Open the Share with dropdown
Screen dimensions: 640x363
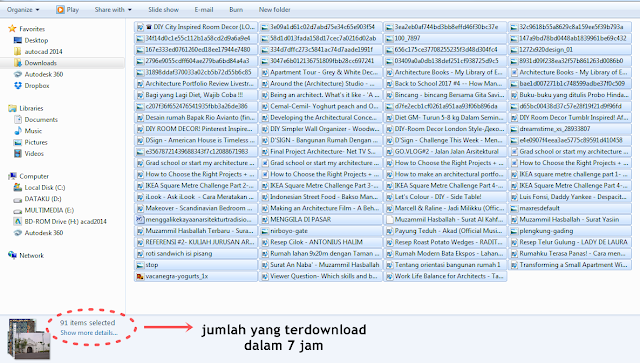113,9
